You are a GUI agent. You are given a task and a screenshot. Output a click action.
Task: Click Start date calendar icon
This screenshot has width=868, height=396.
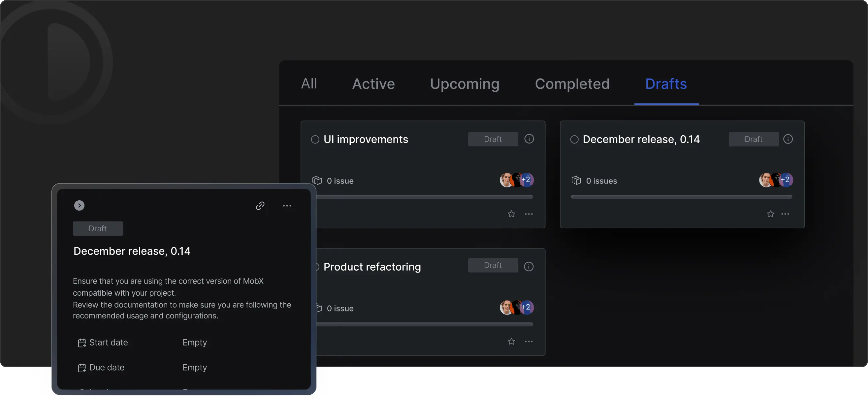coord(82,343)
